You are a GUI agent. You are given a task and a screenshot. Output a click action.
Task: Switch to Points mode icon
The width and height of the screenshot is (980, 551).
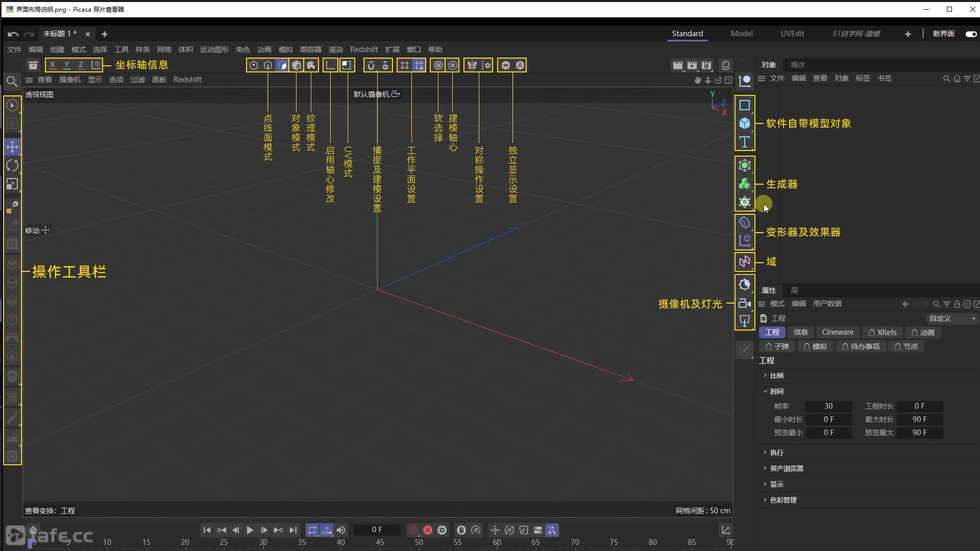point(254,65)
